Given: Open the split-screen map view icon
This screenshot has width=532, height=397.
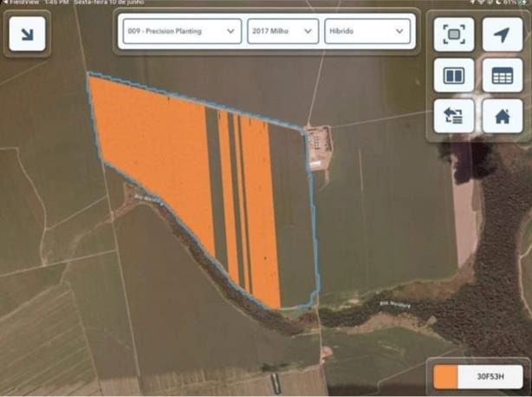Looking at the screenshot, I should (x=454, y=75).
